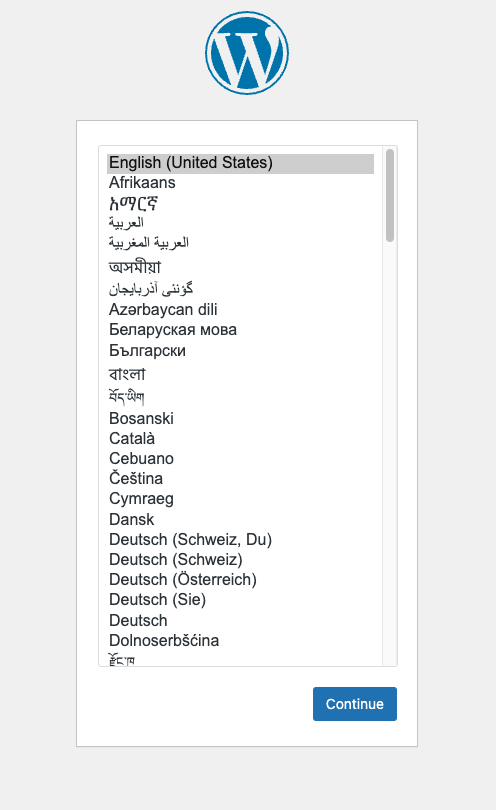This screenshot has height=810, width=496.
Task: Click the language list scrollbar thumb
Action: [390, 195]
